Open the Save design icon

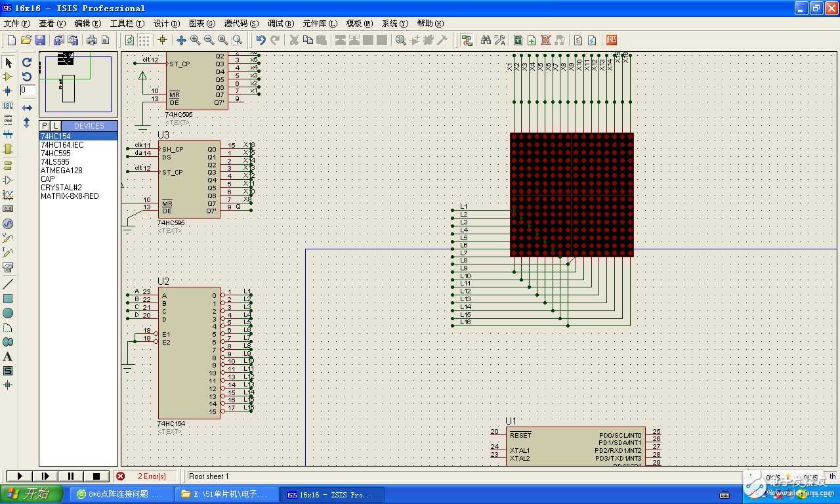[x=40, y=40]
